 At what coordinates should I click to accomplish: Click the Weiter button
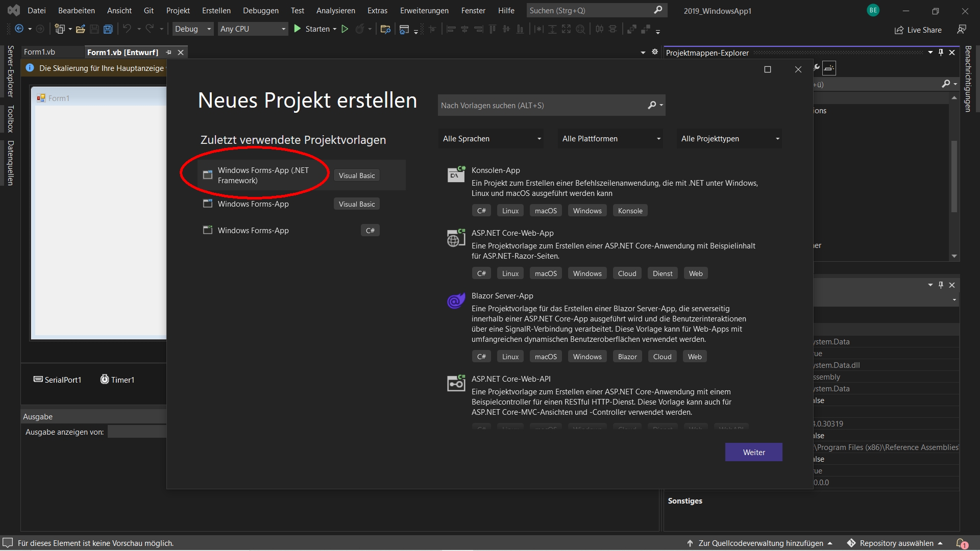[753, 452]
